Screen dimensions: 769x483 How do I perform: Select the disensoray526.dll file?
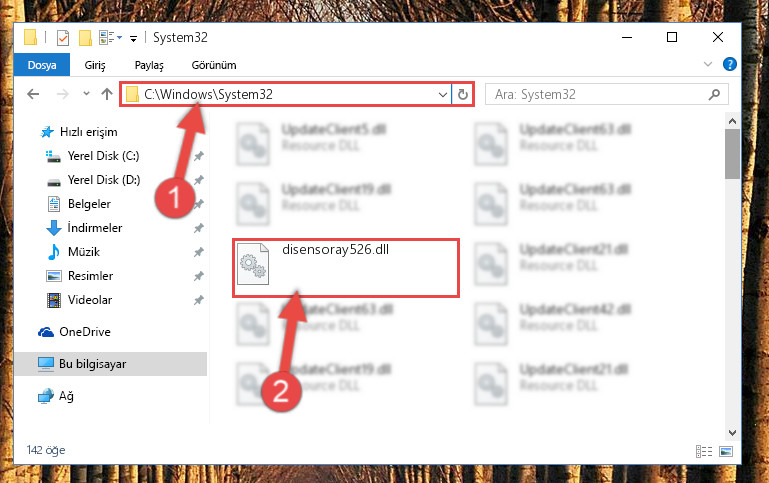tap(346, 268)
